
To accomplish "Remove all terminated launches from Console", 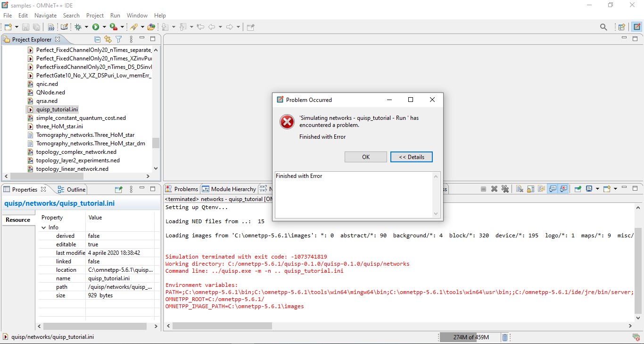I will click(505, 189).
